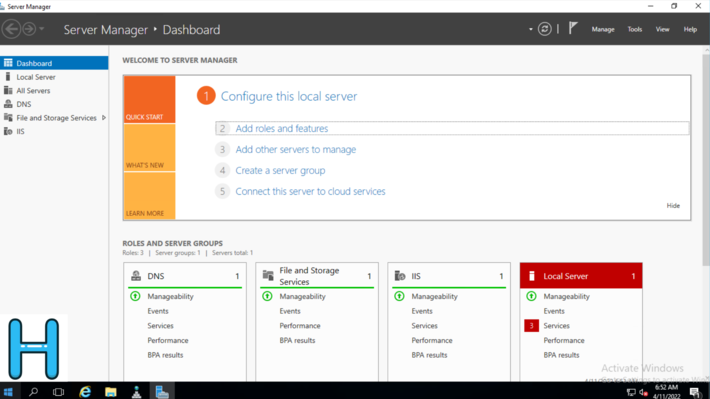Click the main vertical scrollbar
Viewport: 710px width, 399px height.
coord(706,159)
